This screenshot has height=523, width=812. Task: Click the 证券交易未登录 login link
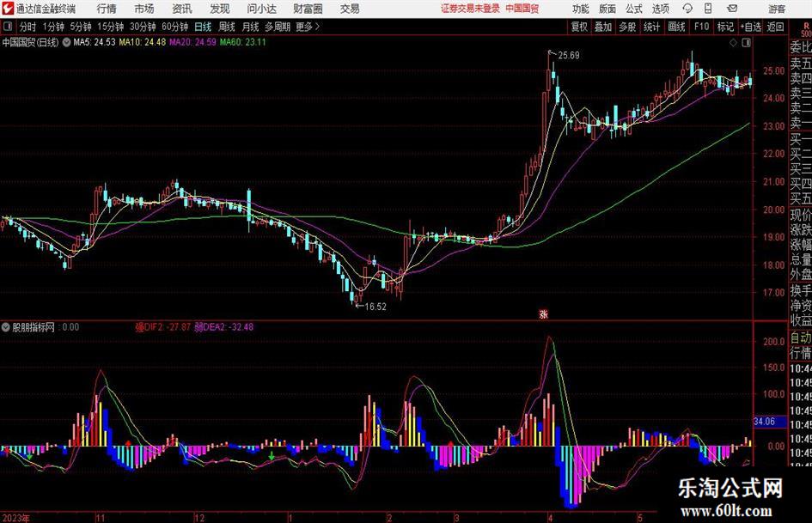click(x=470, y=9)
